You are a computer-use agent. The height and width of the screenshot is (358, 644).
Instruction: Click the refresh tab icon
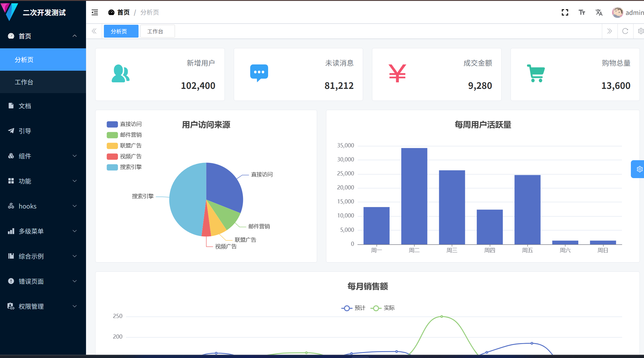coord(625,31)
